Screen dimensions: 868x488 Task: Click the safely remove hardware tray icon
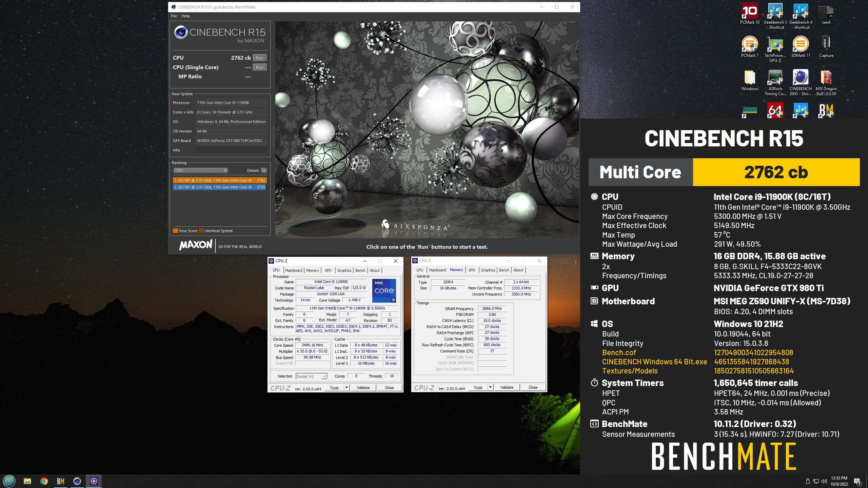point(808,481)
